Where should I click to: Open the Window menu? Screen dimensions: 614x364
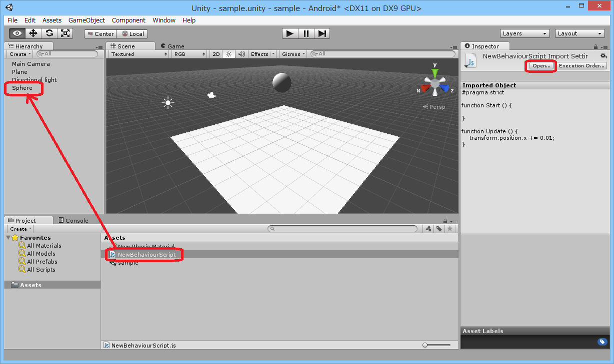pos(164,20)
